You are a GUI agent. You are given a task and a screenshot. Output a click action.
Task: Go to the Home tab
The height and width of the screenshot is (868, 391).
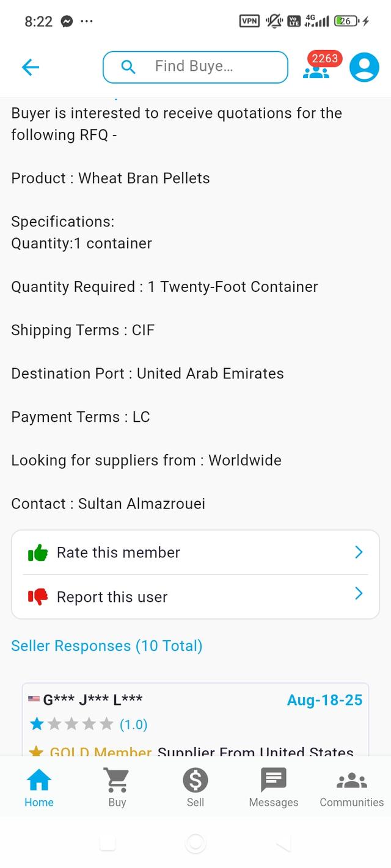click(x=39, y=787)
